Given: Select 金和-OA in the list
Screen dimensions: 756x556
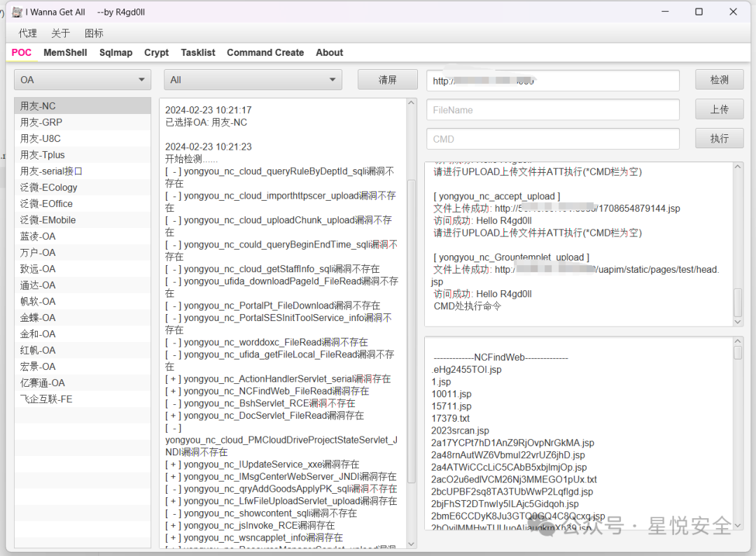Looking at the screenshot, I should pyautogui.click(x=83, y=334).
